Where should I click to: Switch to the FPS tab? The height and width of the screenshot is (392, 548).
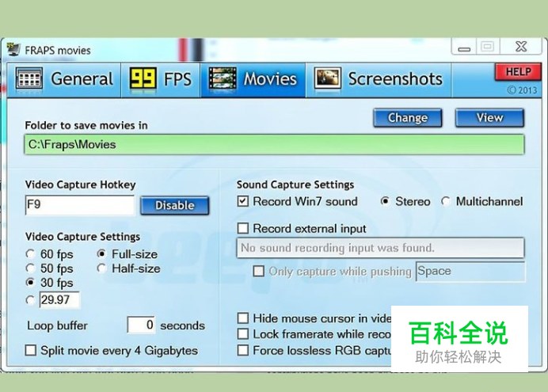click(x=161, y=80)
